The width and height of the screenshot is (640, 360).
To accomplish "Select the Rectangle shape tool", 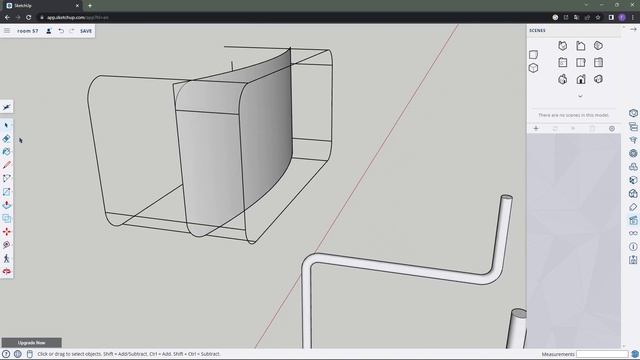I will coord(6,192).
